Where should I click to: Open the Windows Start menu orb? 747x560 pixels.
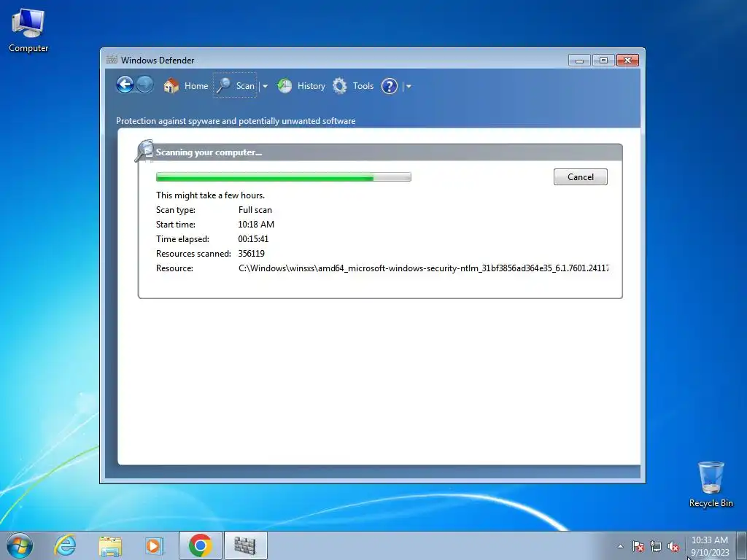(20, 545)
